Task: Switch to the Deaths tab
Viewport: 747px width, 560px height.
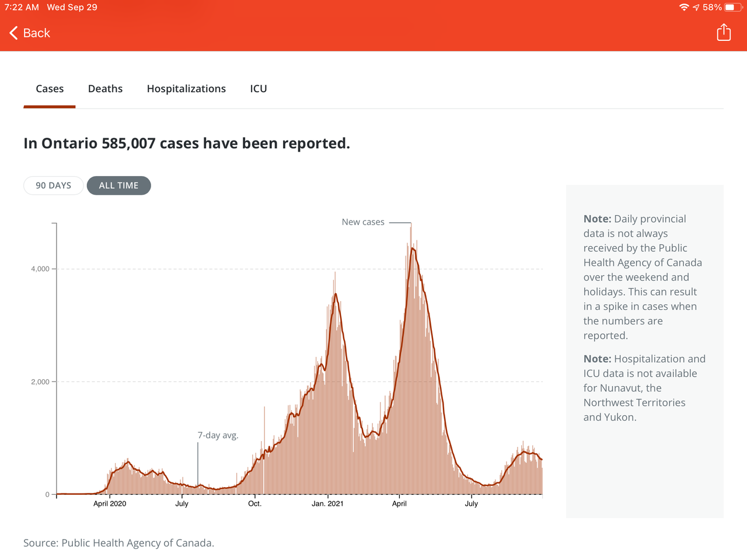Action: click(105, 89)
